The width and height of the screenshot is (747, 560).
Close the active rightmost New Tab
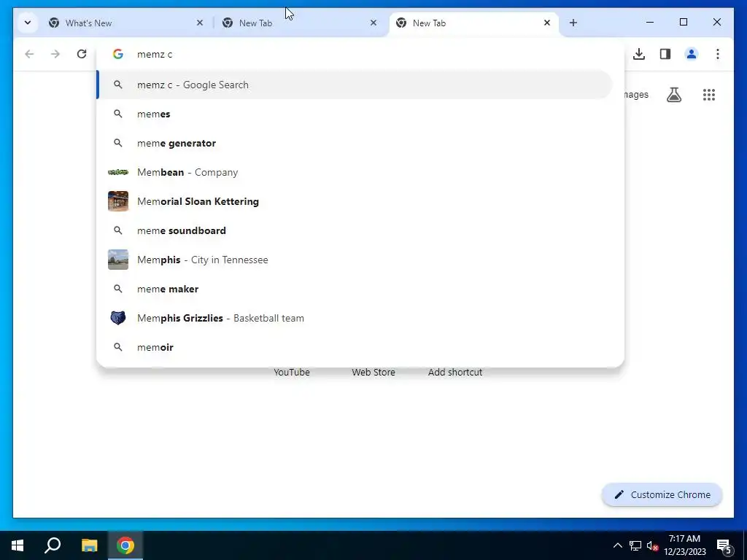(x=547, y=23)
